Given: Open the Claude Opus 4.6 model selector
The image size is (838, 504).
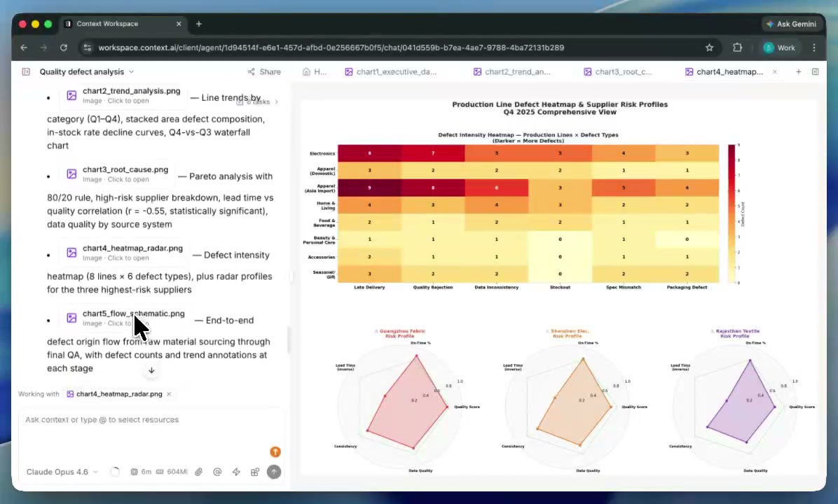Looking at the screenshot, I should click(x=62, y=472).
